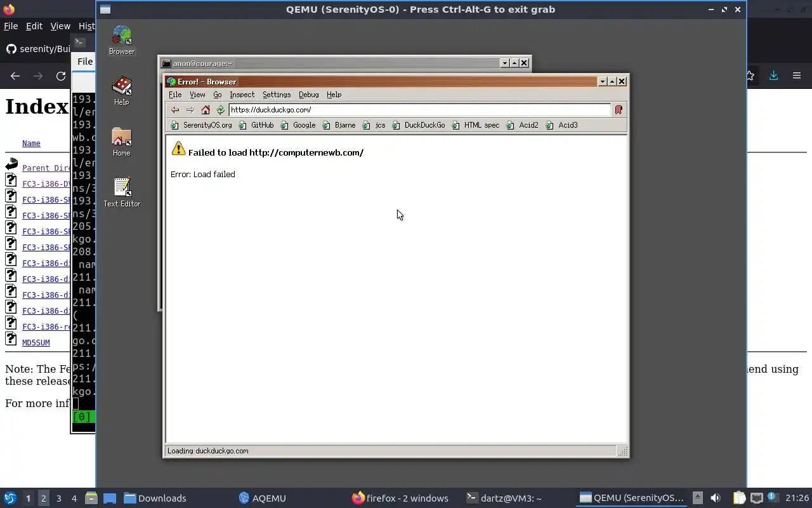Open File menu in SerenityOS Browser
The image size is (812, 508).
coord(175,95)
